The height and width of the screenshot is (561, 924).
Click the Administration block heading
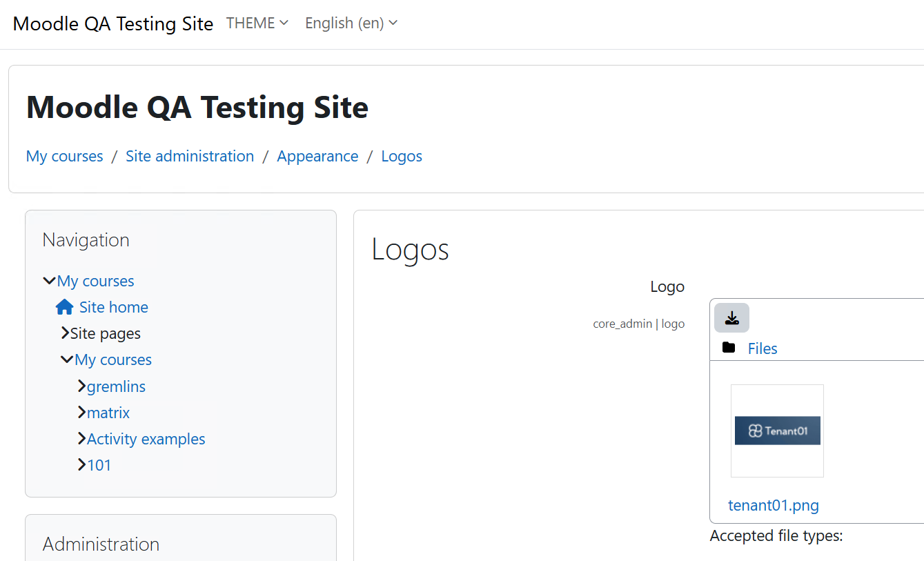click(x=101, y=544)
